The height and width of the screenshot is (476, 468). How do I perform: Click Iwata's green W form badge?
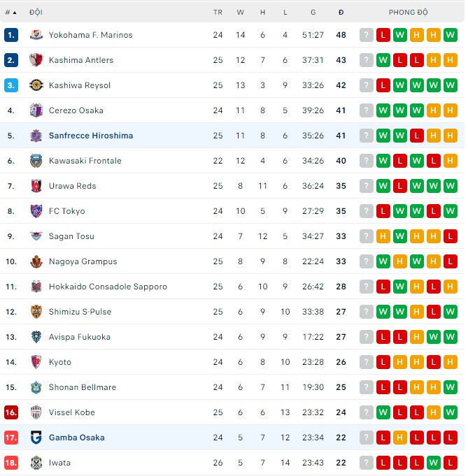coord(434,463)
